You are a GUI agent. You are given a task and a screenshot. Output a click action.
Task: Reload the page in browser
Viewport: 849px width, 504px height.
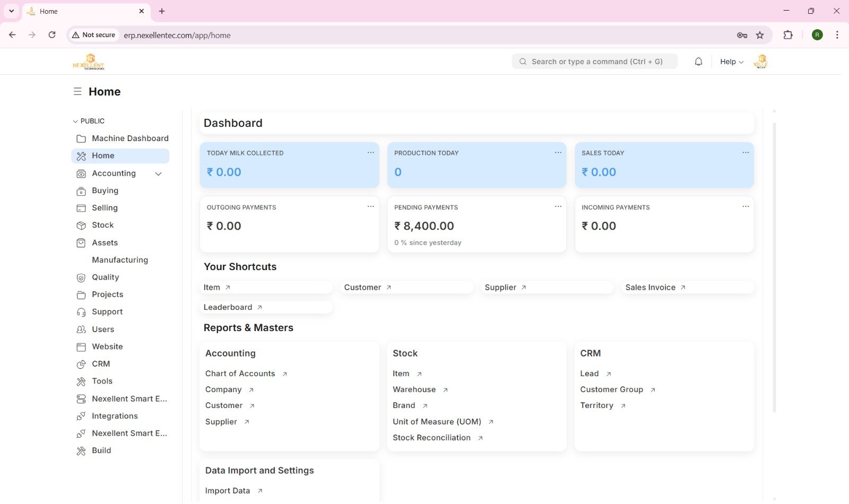(52, 35)
